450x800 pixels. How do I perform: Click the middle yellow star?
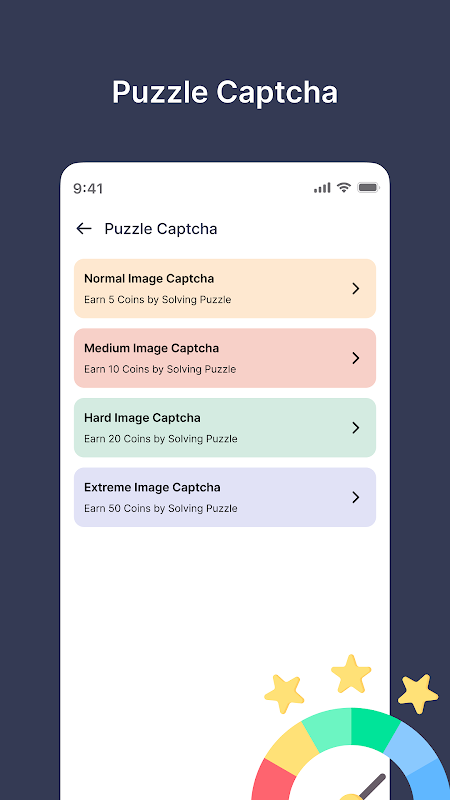pos(351,673)
